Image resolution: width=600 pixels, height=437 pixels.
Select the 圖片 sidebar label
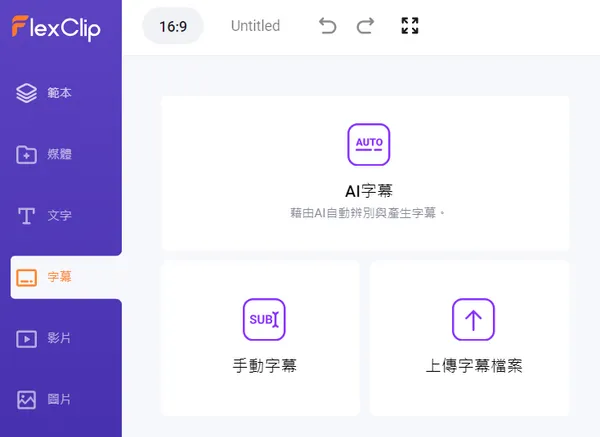click(59, 399)
